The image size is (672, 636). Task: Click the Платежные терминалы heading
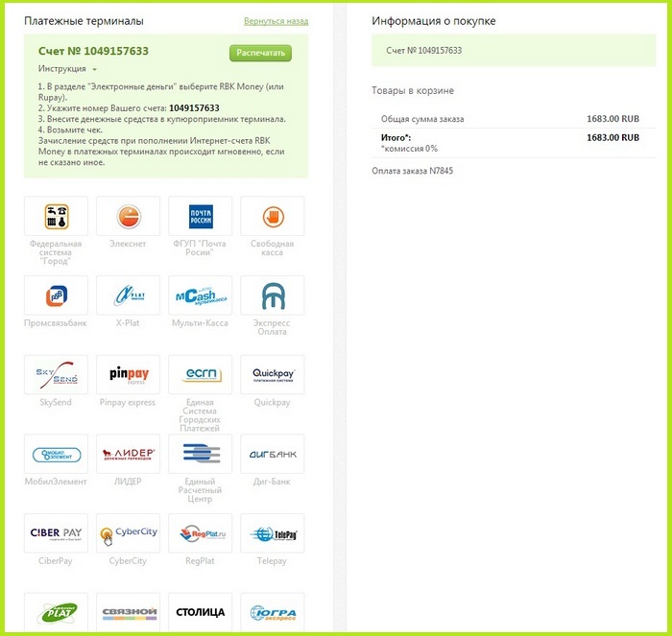point(84,21)
